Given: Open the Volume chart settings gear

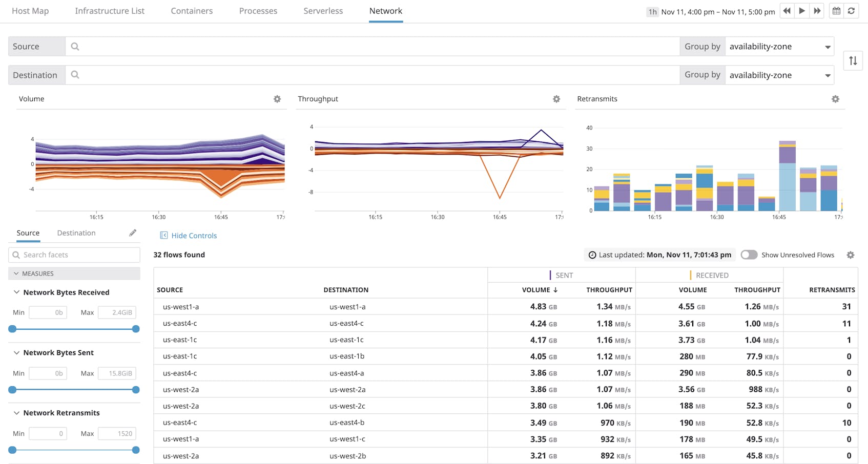Looking at the screenshot, I should click(x=277, y=99).
